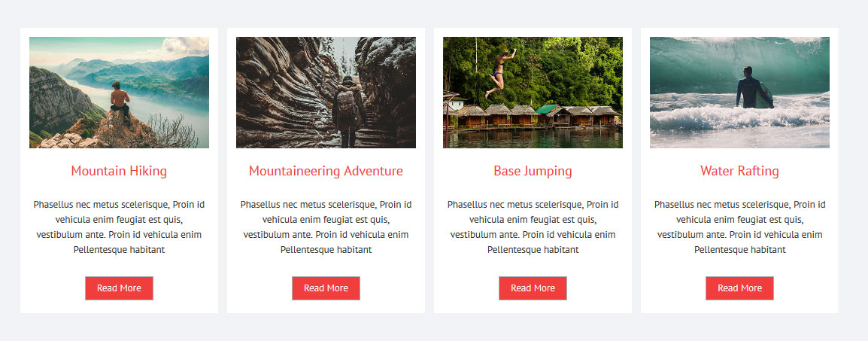Click the shirtless man sitting on the rock
This screenshot has width=868, height=341.
click(x=120, y=99)
